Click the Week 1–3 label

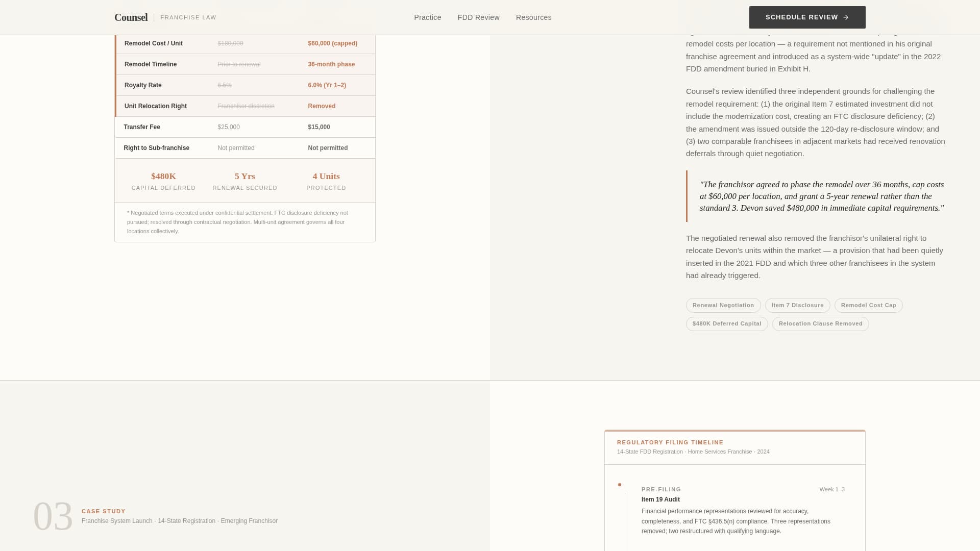point(831,489)
